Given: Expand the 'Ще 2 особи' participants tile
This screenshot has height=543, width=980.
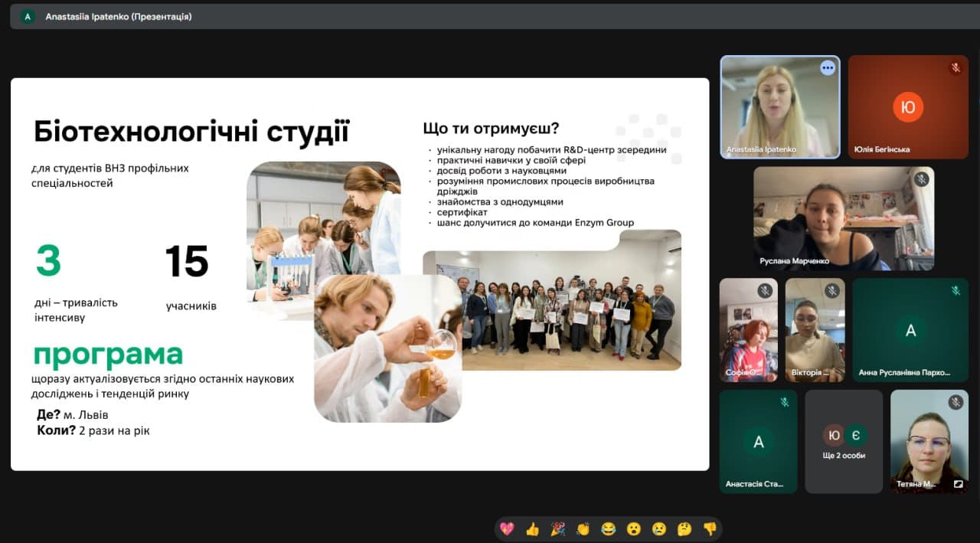Looking at the screenshot, I should (x=844, y=441).
